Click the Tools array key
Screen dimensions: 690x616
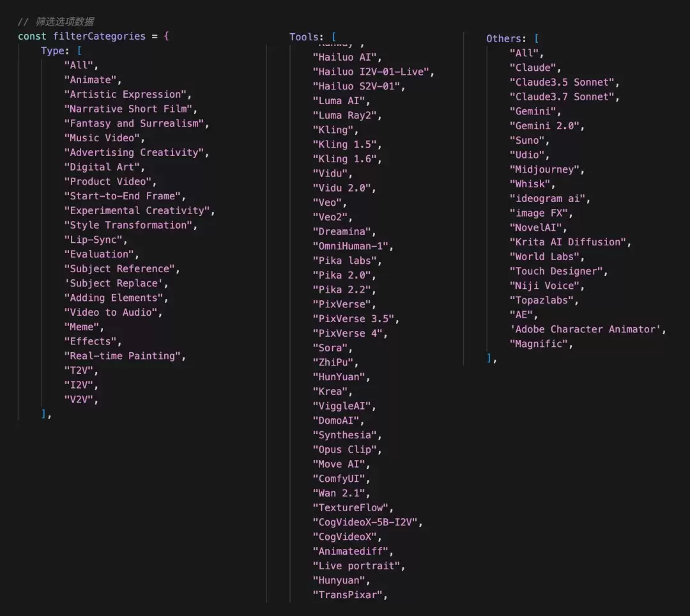click(x=306, y=37)
